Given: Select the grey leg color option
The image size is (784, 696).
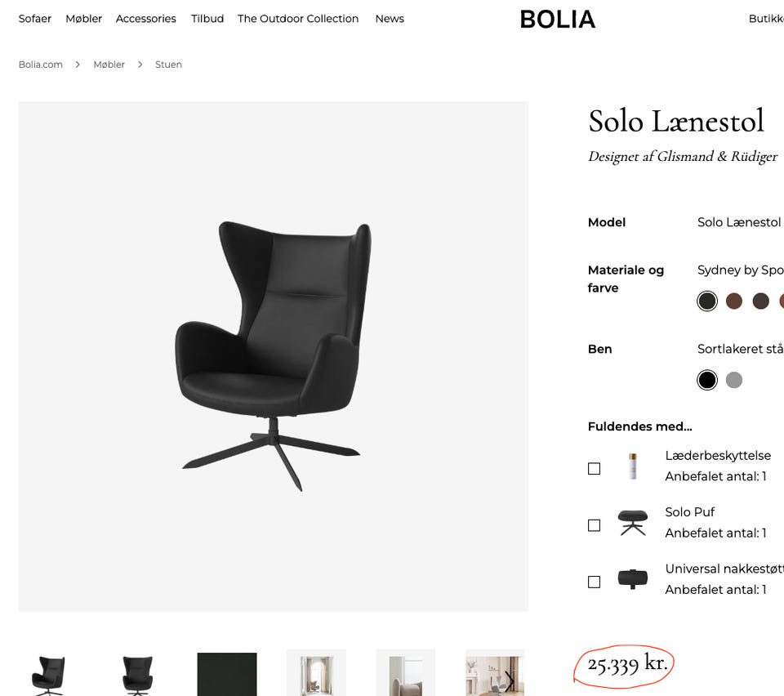Looking at the screenshot, I should (x=734, y=379).
